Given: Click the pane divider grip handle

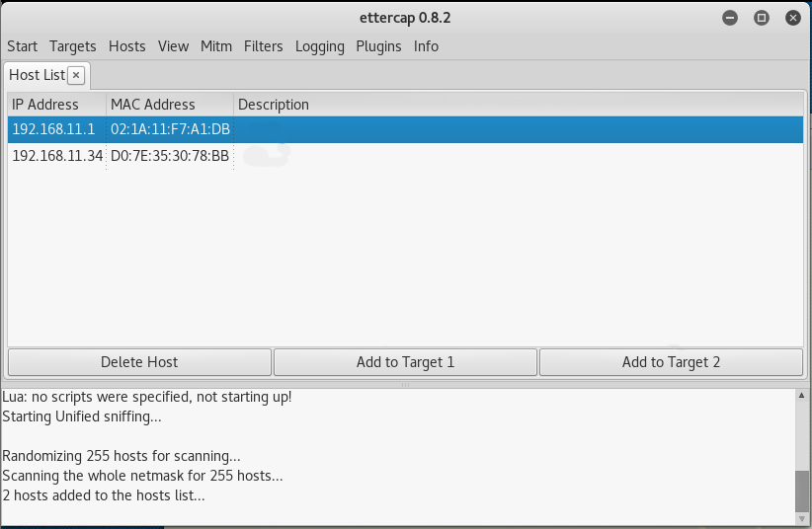Looking at the screenshot, I should tap(405, 385).
